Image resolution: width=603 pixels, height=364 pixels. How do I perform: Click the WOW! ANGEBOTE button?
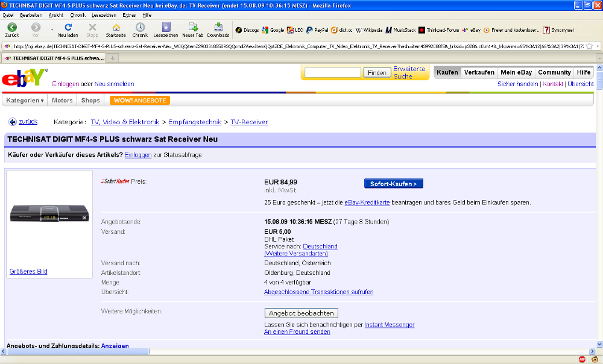coord(140,100)
